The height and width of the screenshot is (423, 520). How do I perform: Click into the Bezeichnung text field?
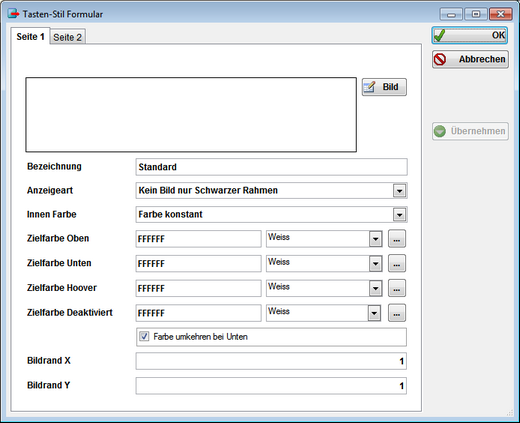tap(271, 167)
